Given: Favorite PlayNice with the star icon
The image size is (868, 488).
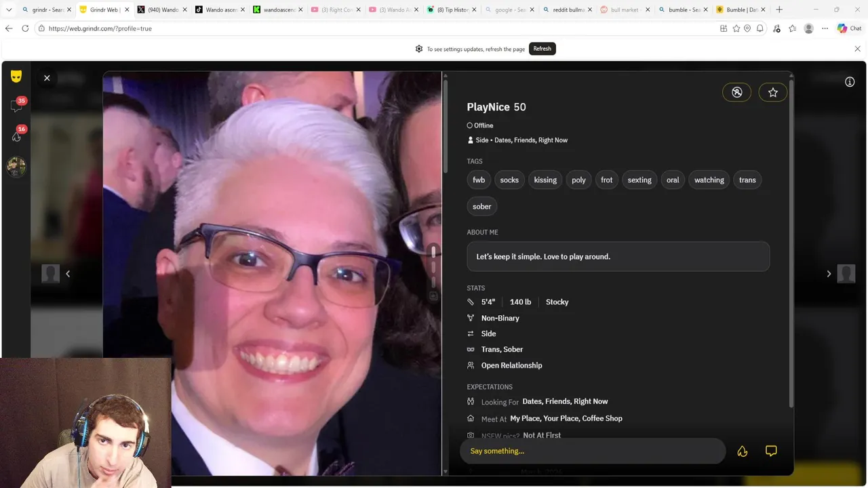Looking at the screenshot, I should [x=772, y=92].
